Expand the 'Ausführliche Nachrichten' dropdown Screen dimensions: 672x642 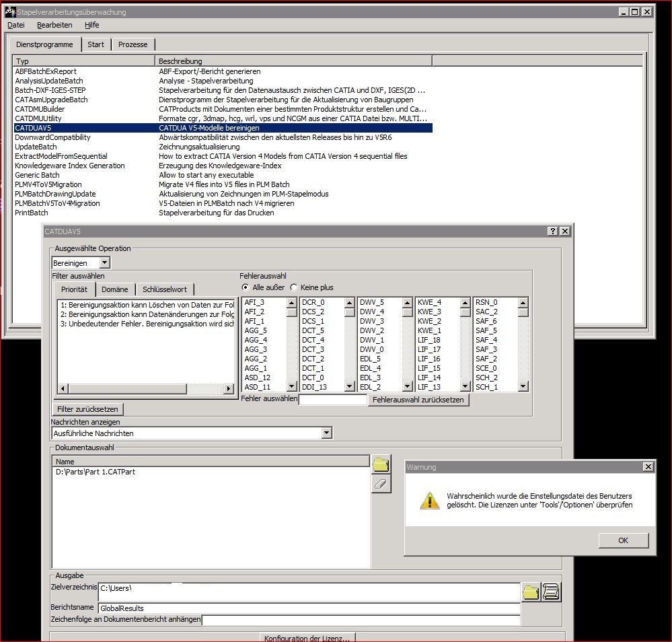coord(327,433)
